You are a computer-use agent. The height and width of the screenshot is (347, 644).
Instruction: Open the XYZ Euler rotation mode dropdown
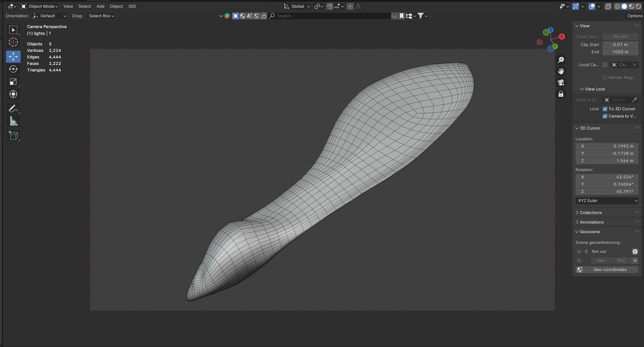pyautogui.click(x=607, y=201)
